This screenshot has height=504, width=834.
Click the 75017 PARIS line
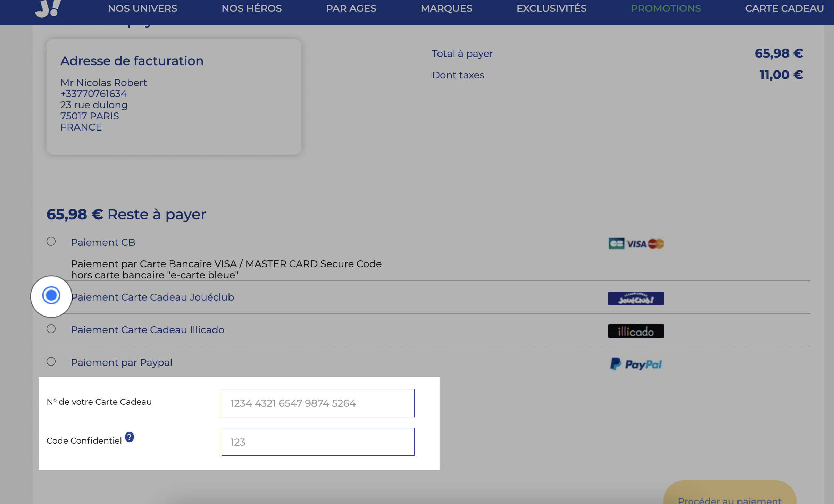point(90,116)
